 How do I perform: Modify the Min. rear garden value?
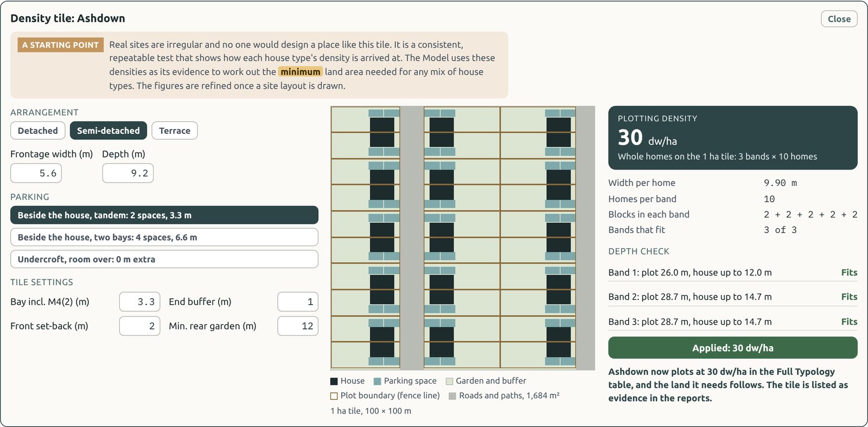pos(298,326)
